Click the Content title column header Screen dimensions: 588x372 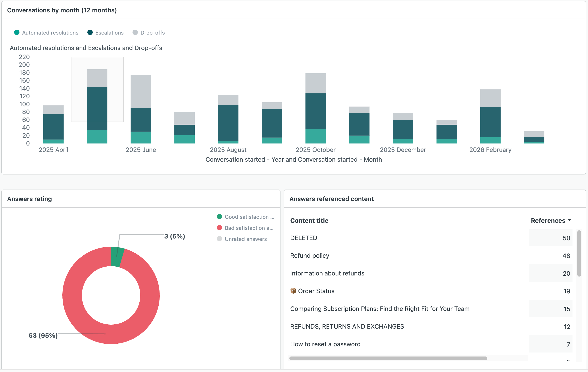click(x=309, y=221)
